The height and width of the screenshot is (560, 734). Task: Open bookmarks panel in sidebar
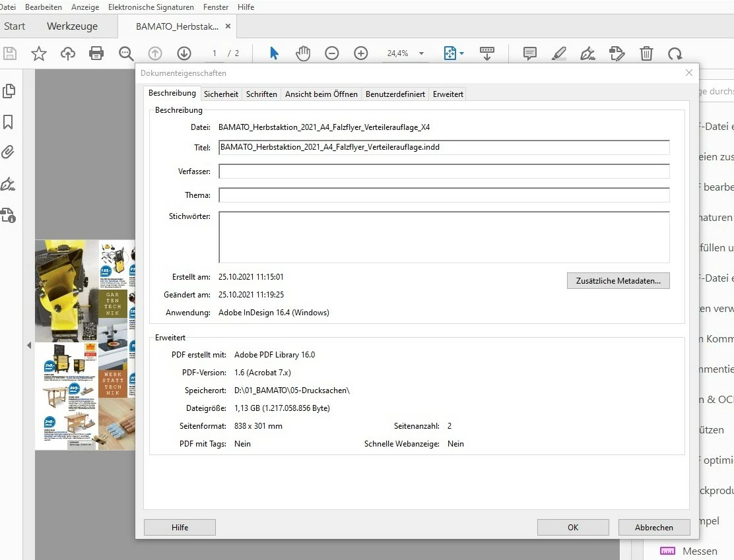point(8,122)
